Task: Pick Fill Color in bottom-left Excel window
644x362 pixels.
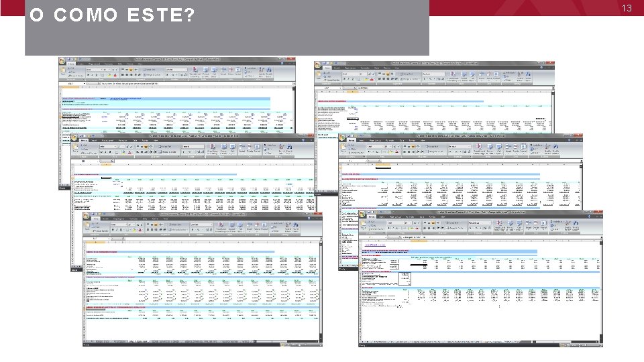Action: click(134, 230)
